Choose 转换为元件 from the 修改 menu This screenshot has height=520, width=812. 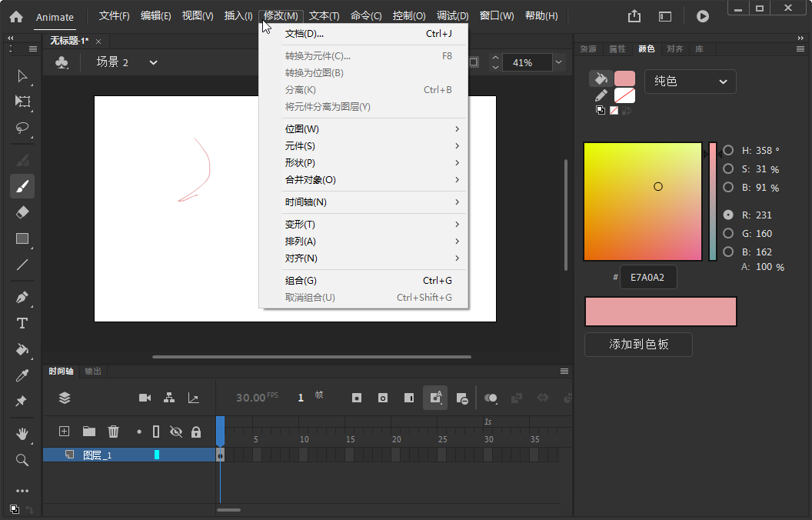point(319,55)
